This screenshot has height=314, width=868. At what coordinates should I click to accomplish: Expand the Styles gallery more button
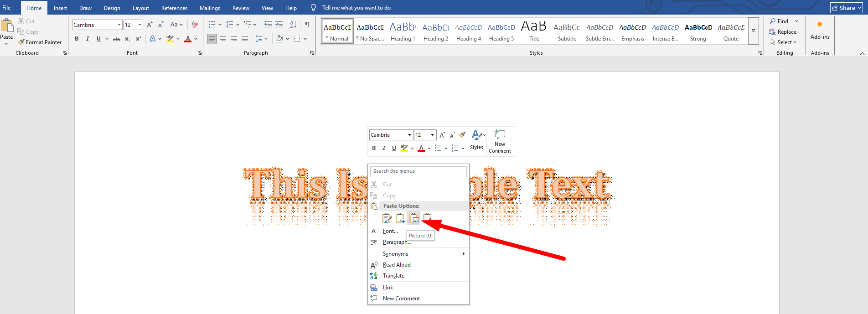point(754,31)
